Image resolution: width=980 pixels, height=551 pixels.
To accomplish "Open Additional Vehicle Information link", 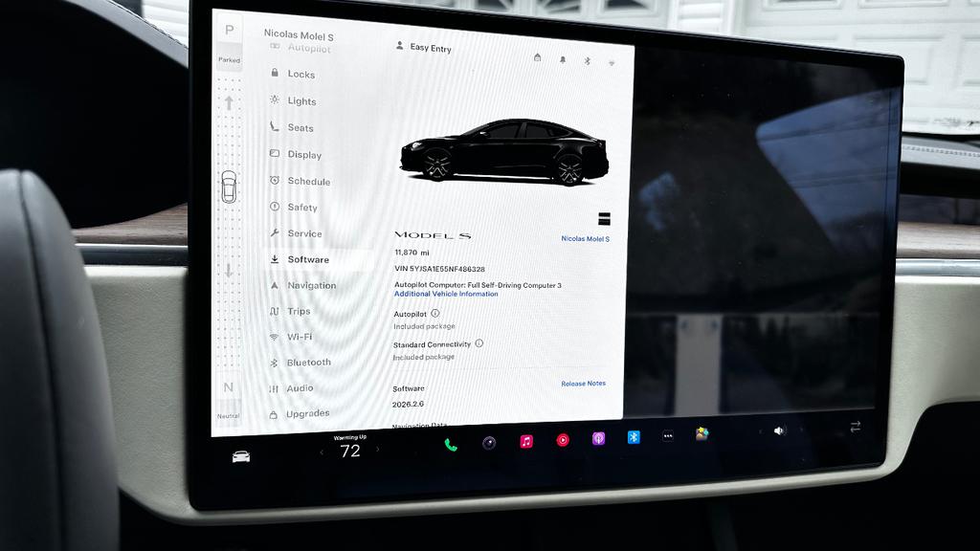I will tap(446, 294).
